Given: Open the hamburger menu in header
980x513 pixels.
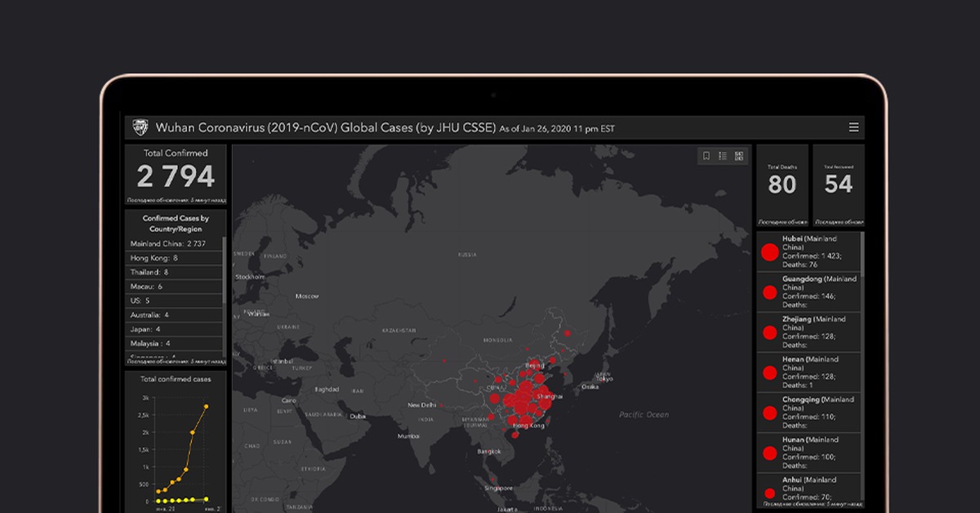Looking at the screenshot, I should point(853,127).
